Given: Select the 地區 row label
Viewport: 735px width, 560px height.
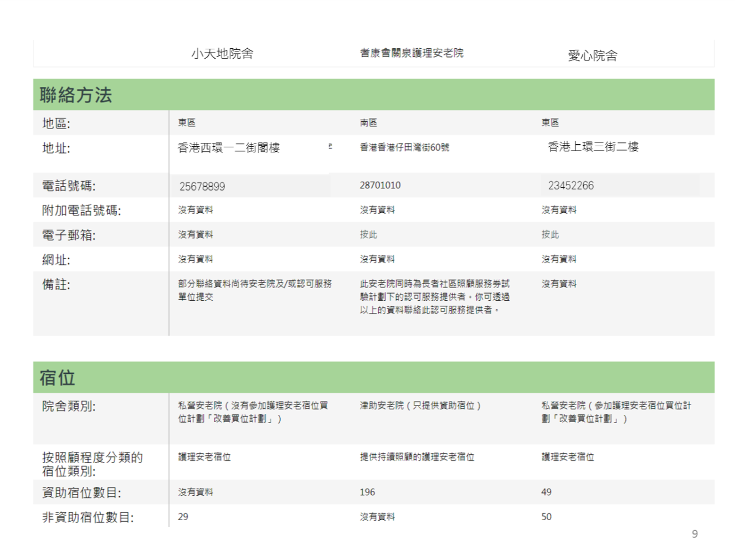Looking at the screenshot, I should pos(56,123).
